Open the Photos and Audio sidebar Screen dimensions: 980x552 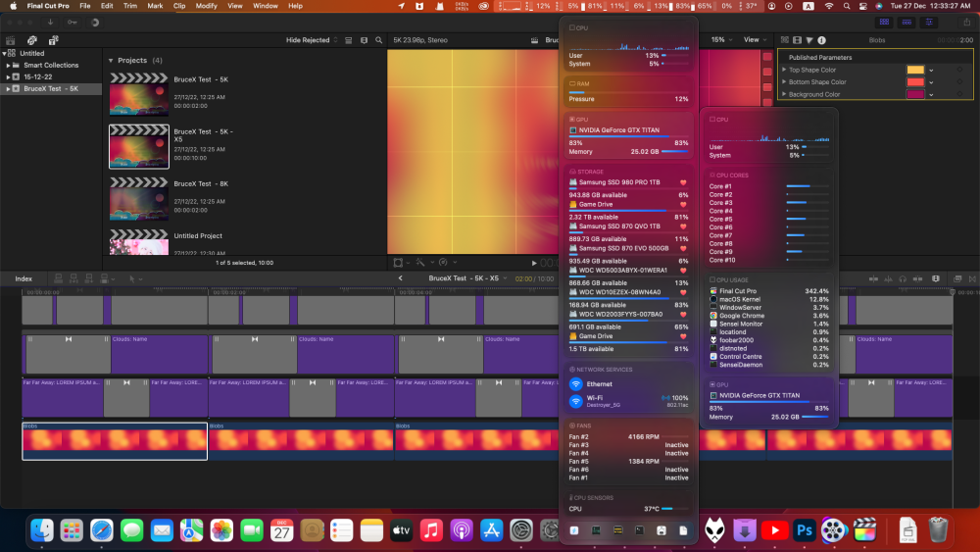point(32,40)
